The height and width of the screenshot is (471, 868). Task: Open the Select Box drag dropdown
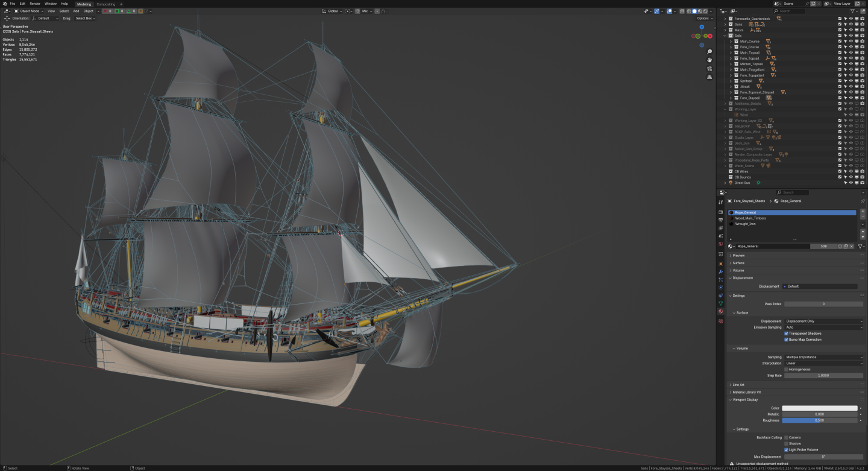click(x=85, y=18)
